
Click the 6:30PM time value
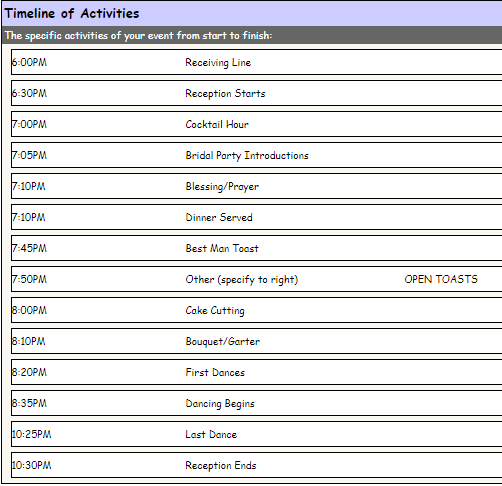coord(29,93)
